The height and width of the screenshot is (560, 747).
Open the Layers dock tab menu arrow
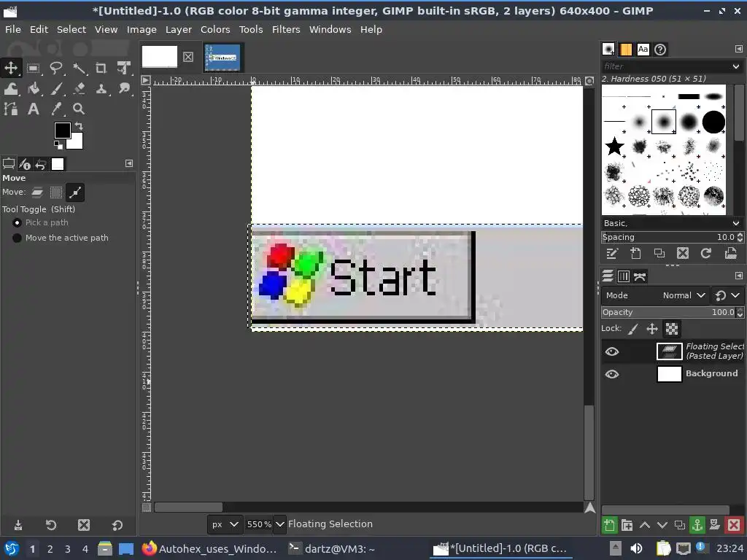pos(738,276)
